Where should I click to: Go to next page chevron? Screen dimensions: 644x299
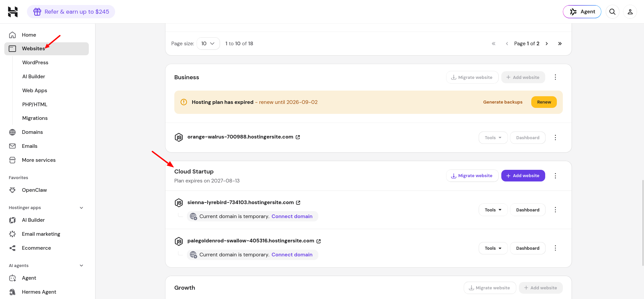(x=547, y=44)
